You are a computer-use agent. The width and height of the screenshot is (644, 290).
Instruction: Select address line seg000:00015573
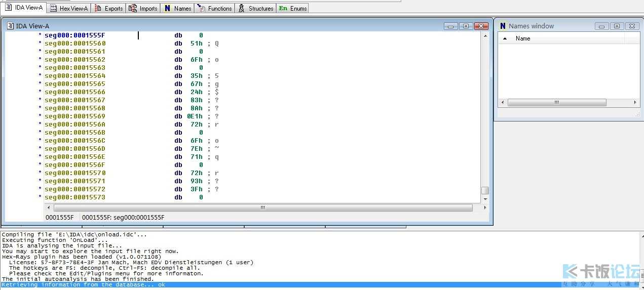tap(75, 197)
